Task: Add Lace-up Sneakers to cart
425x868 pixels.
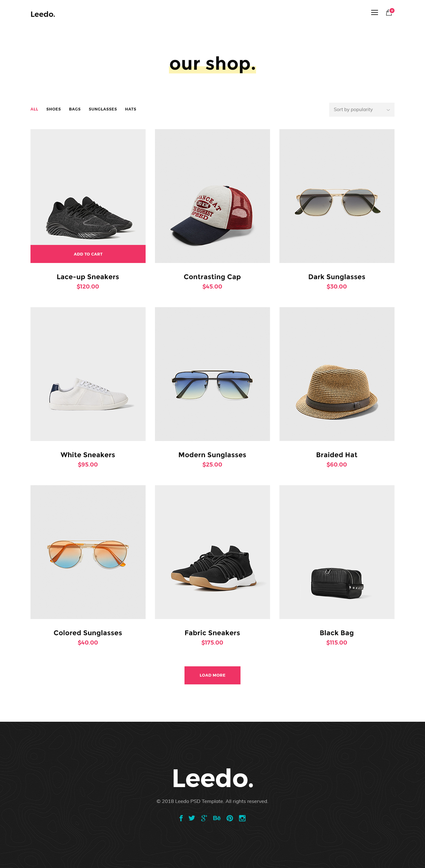Action: pyautogui.click(x=88, y=254)
